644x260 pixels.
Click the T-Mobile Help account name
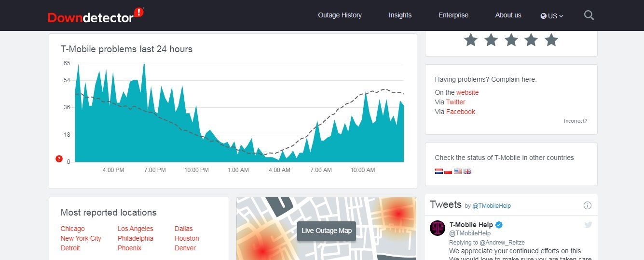[471, 225]
